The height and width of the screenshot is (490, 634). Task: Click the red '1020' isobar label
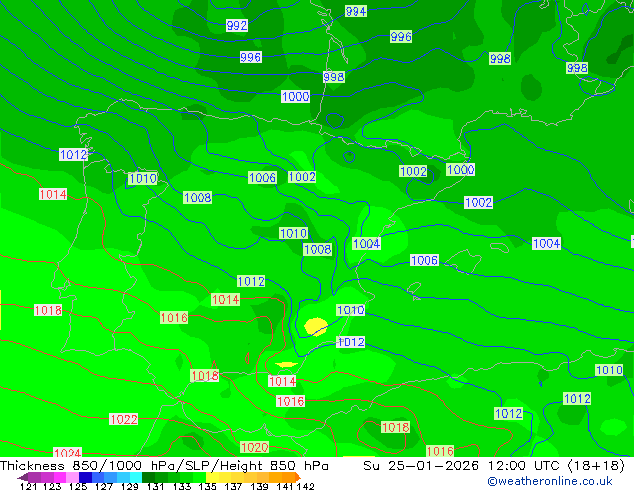tap(254, 447)
